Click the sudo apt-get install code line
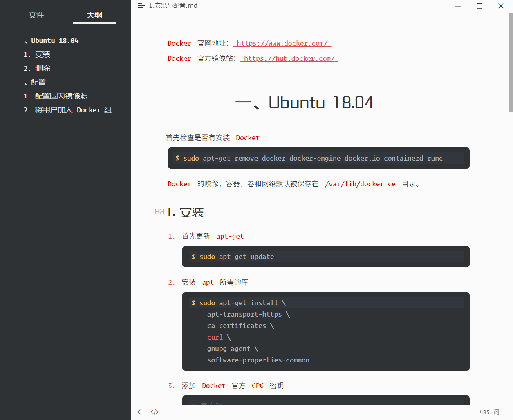The image size is (513, 420). [x=239, y=303]
